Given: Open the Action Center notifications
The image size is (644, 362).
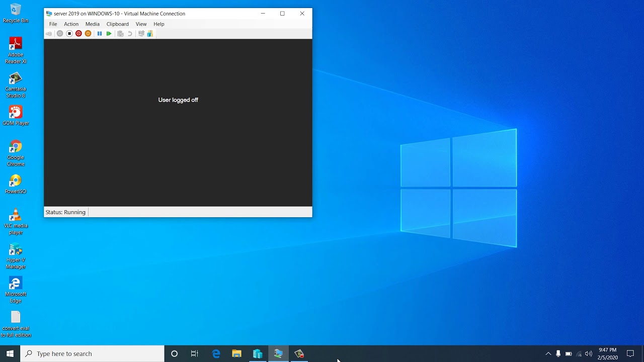Looking at the screenshot, I should point(630,354).
